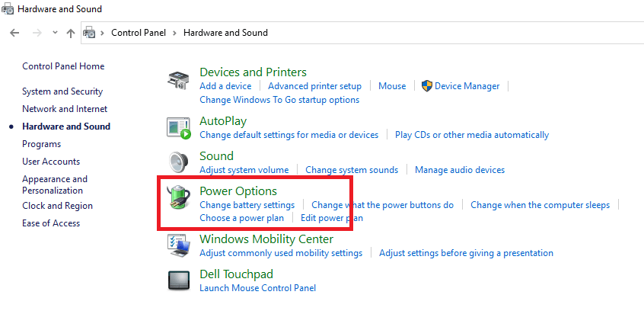This screenshot has height=314, width=644.
Task: Click the Power Options battery icon
Action: tap(178, 197)
